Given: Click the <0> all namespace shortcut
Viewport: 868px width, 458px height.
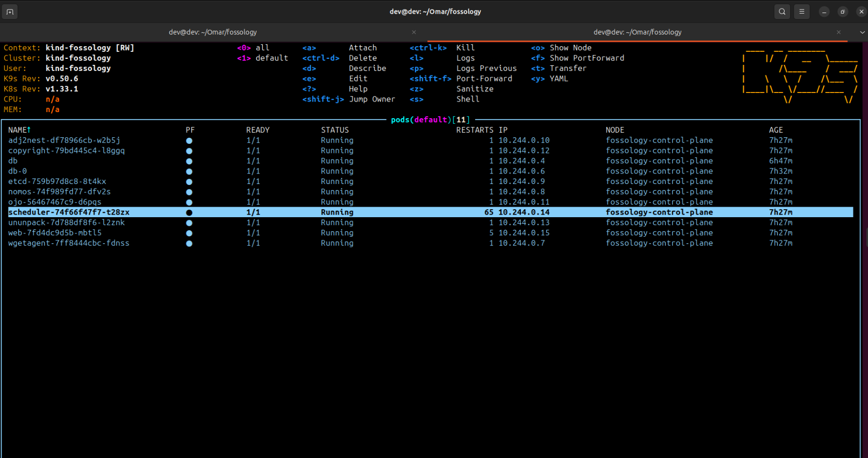Looking at the screenshot, I should 253,48.
